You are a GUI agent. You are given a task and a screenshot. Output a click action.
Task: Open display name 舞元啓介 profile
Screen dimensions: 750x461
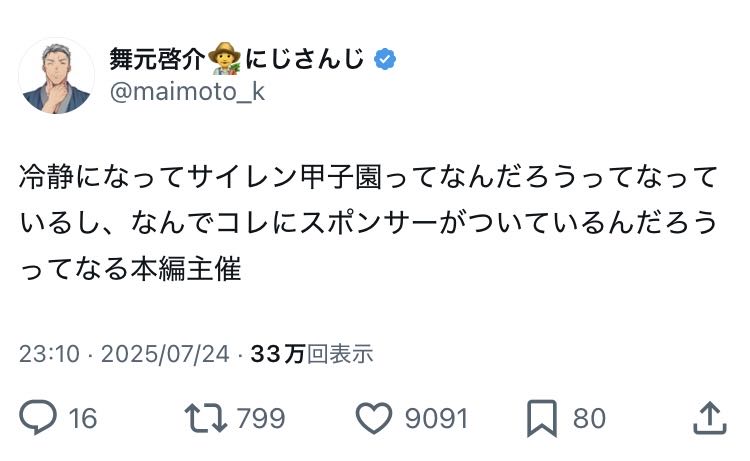(x=157, y=59)
